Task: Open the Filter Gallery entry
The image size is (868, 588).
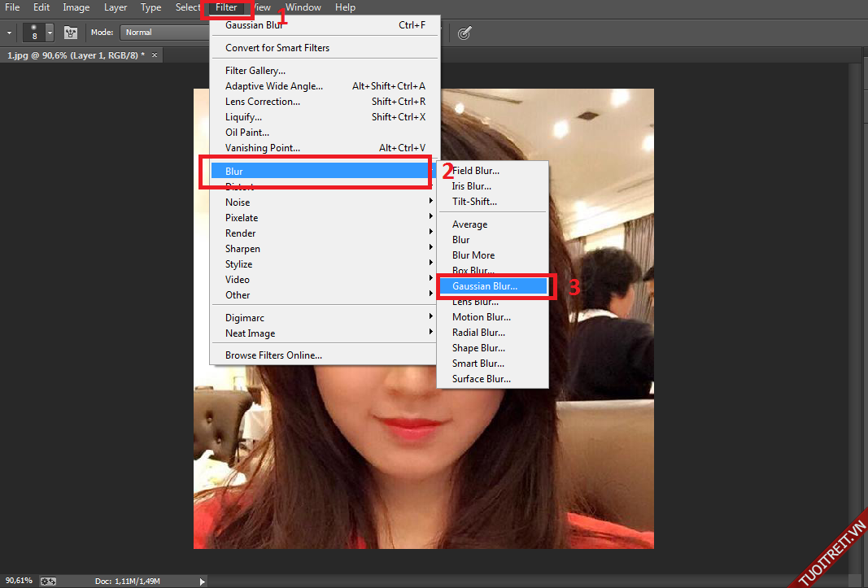Action: point(255,71)
